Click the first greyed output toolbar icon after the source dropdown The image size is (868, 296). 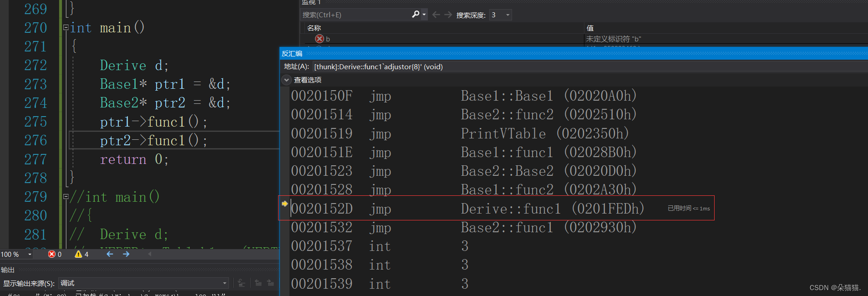pyautogui.click(x=242, y=283)
